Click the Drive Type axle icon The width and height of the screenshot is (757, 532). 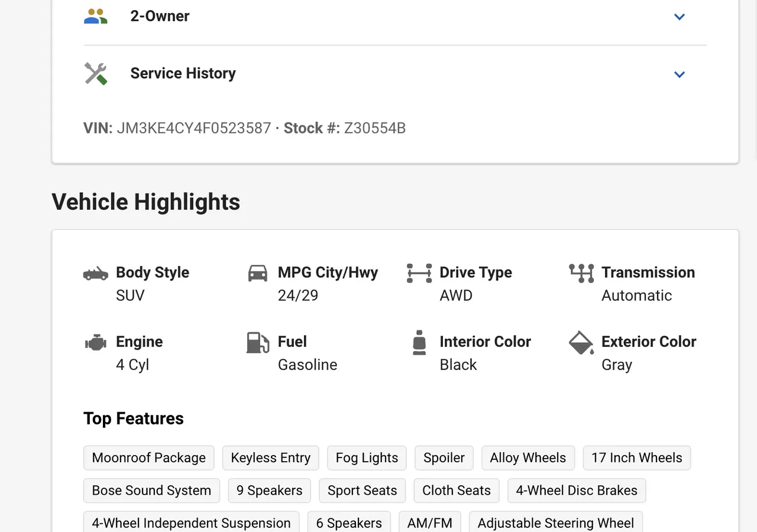coord(419,273)
